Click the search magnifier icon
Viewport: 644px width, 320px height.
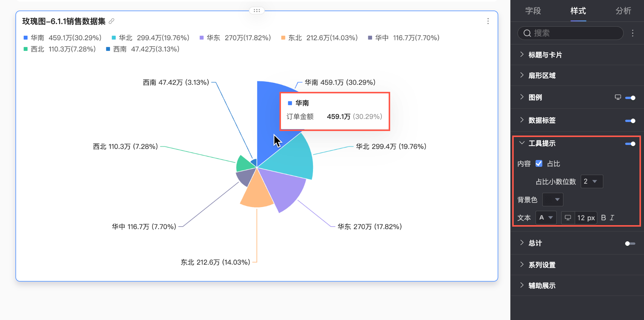click(x=527, y=33)
